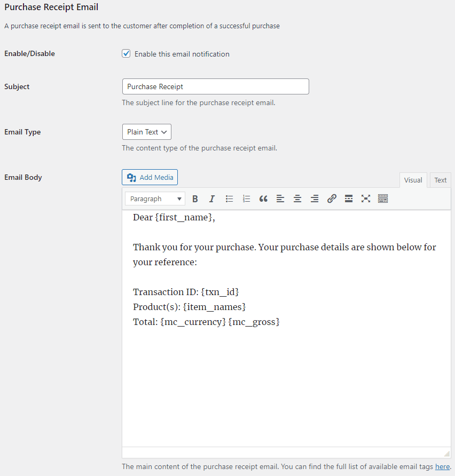Open the Add Media dialog
455x476 pixels.
150,177
